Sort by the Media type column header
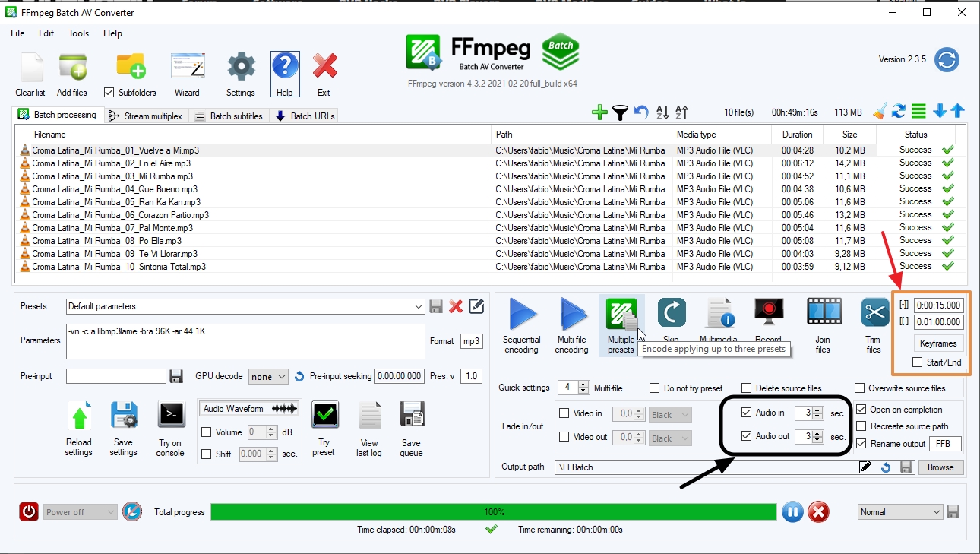The height and width of the screenshot is (554, 980). click(x=722, y=135)
